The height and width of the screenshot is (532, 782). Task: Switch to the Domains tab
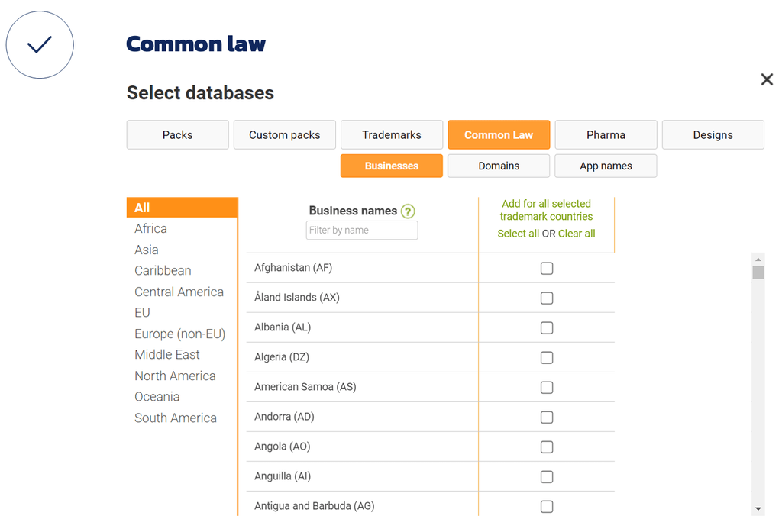click(x=498, y=166)
